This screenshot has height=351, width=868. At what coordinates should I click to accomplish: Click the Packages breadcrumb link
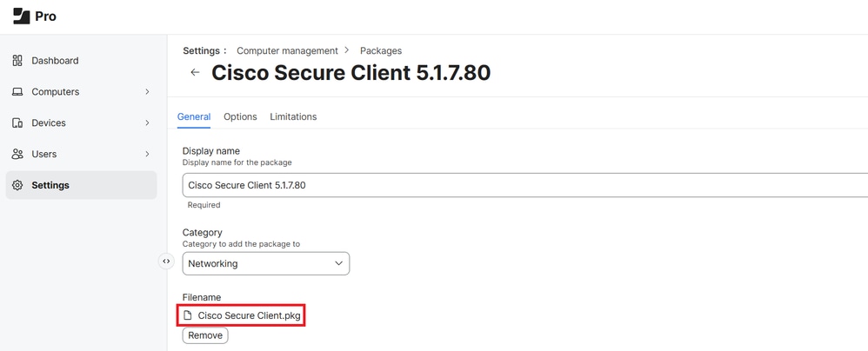click(381, 50)
